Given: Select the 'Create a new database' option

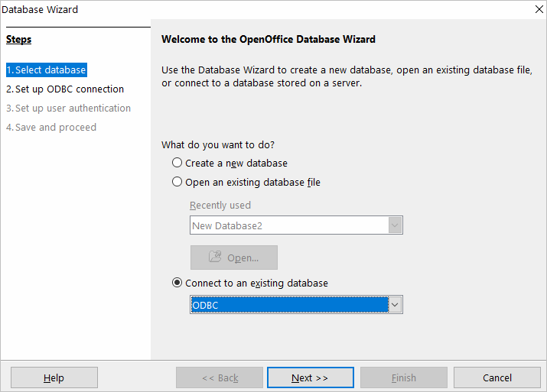Looking at the screenshot, I should click(x=177, y=163).
